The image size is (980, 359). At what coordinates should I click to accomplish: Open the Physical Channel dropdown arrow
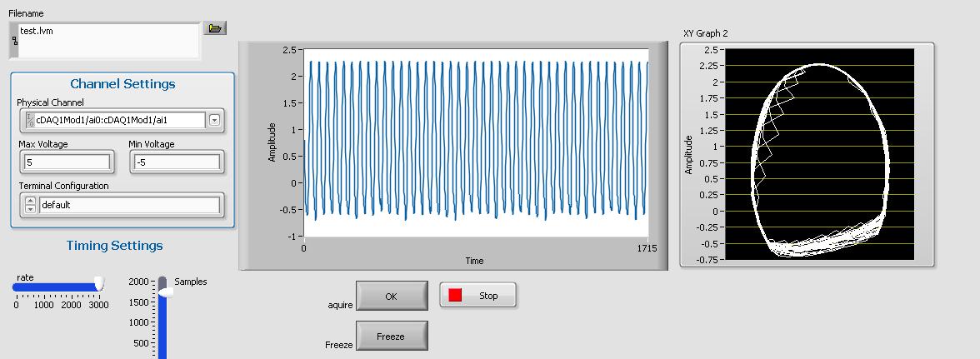(214, 121)
